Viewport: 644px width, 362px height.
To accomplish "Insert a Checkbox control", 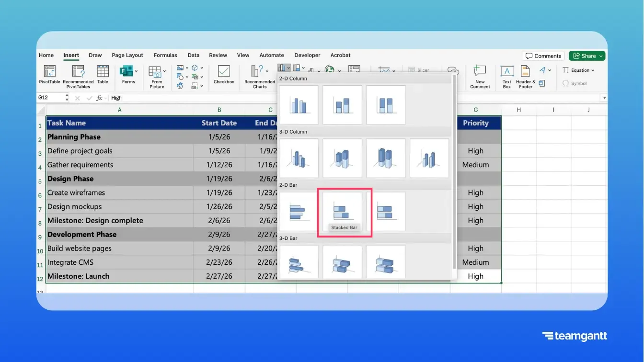I will 224,76.
